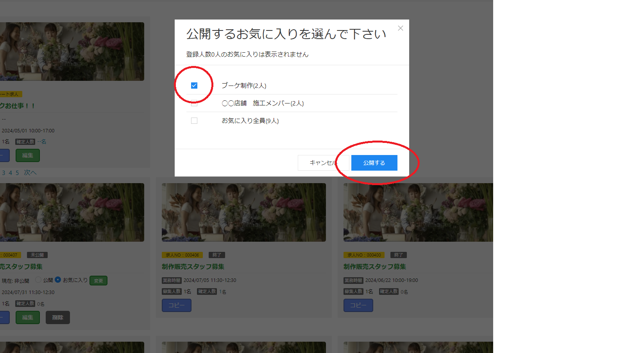Click 削除 to delete the 未公開 posting

[57, 317]
